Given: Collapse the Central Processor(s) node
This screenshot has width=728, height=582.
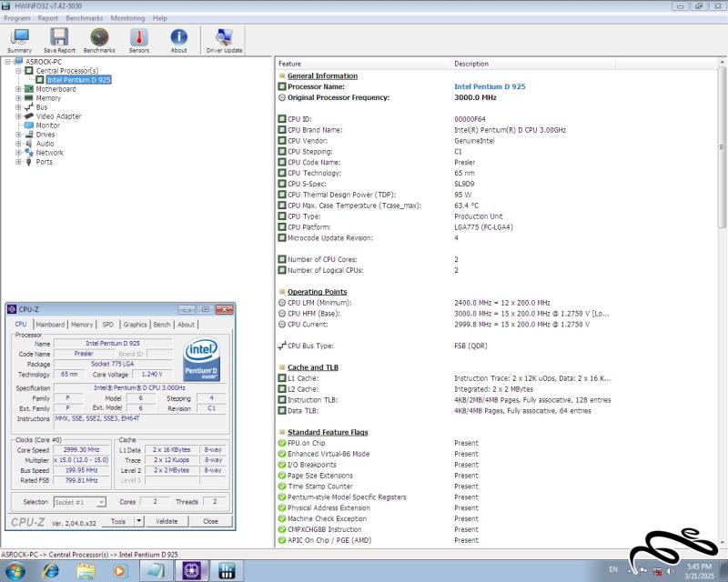Looking at the screenshot, I should click(x=18, y=71).
